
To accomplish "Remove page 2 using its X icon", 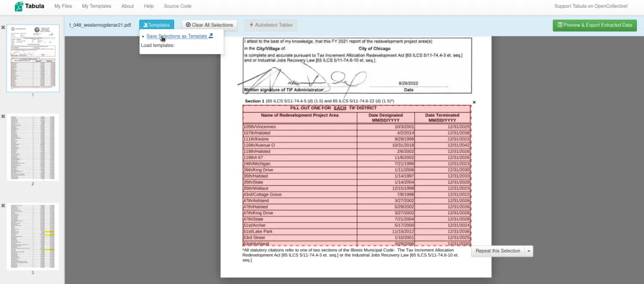I will tap(3, 116).
